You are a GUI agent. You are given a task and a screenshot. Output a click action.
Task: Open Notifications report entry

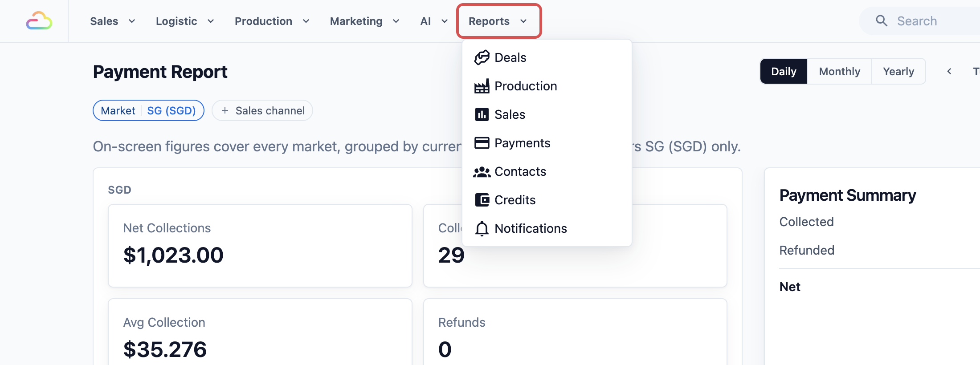pos(547,228)
